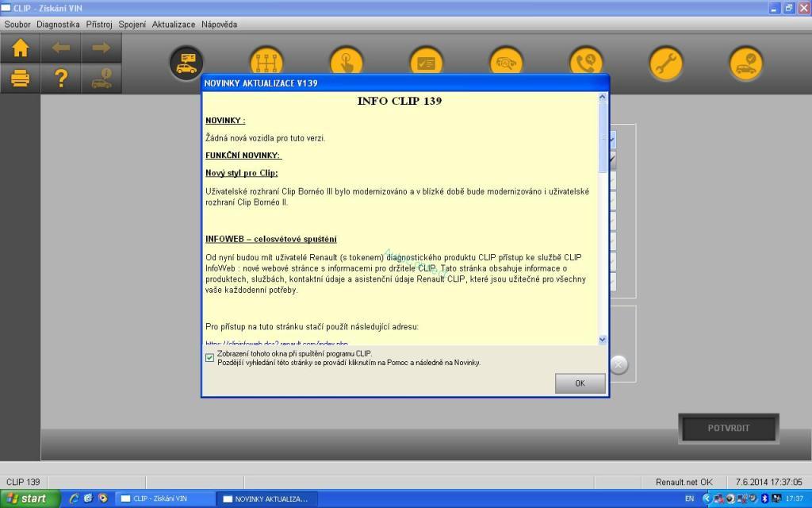The image size is (812, 508).
Task: Click the display monitor tray icon before clock
Action: 776,498
